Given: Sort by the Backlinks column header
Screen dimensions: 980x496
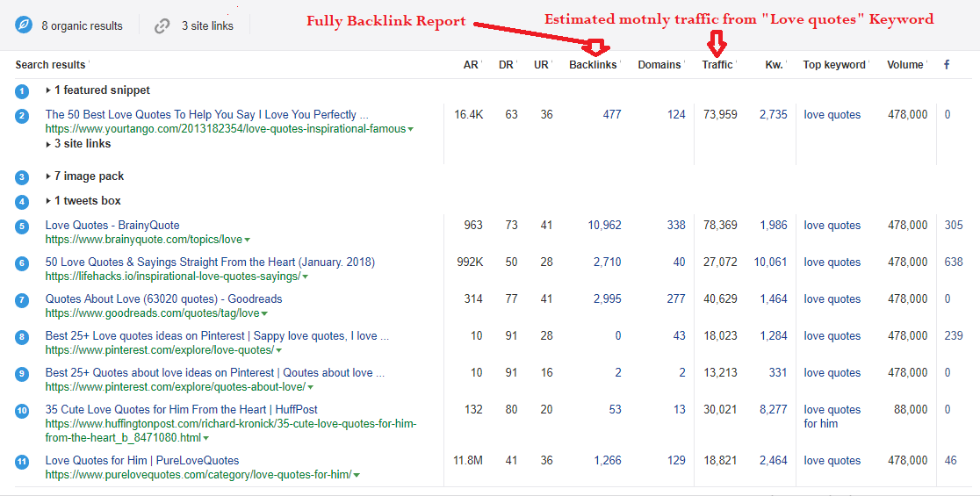Looking at the screenshot, I should (593, 65).
